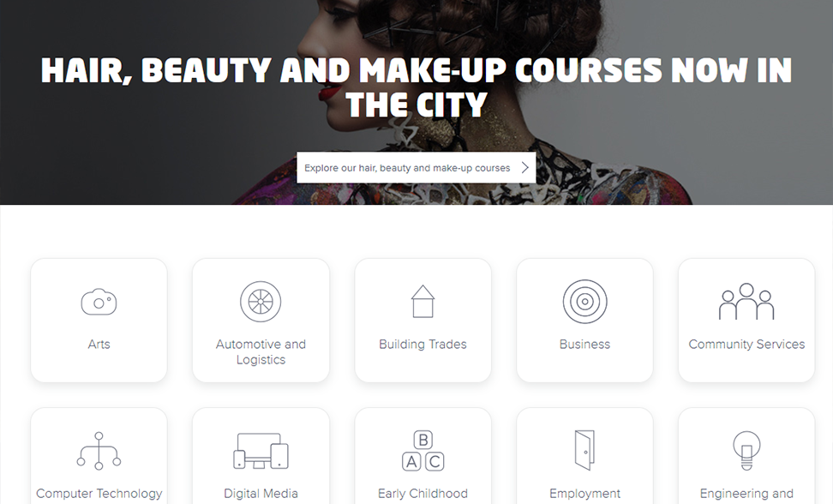Viewport: 833px width, 504px height.
Task: Click the hero banner headline text
Action: point(416,87)
